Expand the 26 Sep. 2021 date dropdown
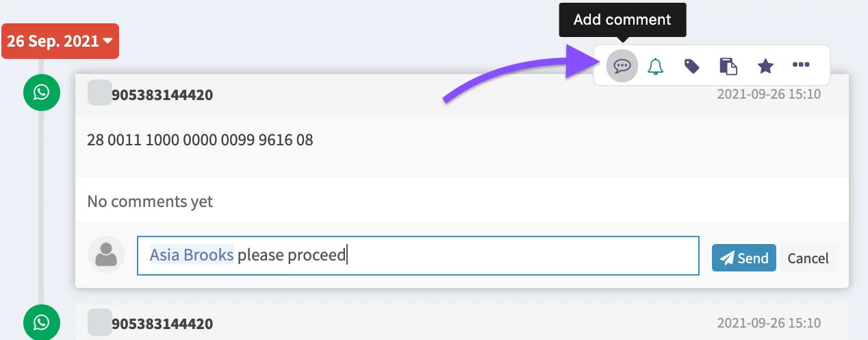Screen dimensions: 868x340 60,41
